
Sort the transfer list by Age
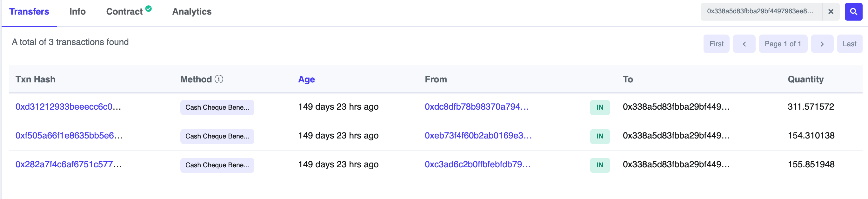click(x=306, y=79)
